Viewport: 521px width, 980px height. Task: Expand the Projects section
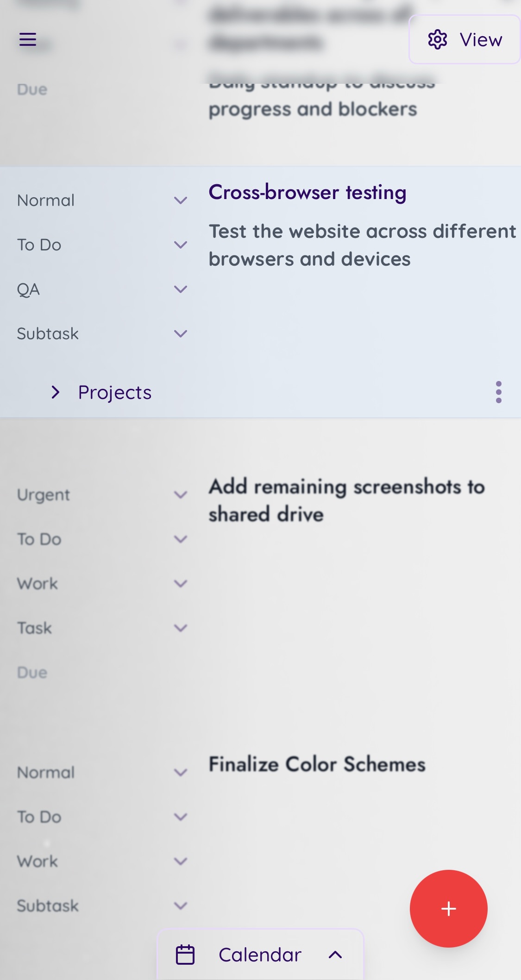(56, 392)
